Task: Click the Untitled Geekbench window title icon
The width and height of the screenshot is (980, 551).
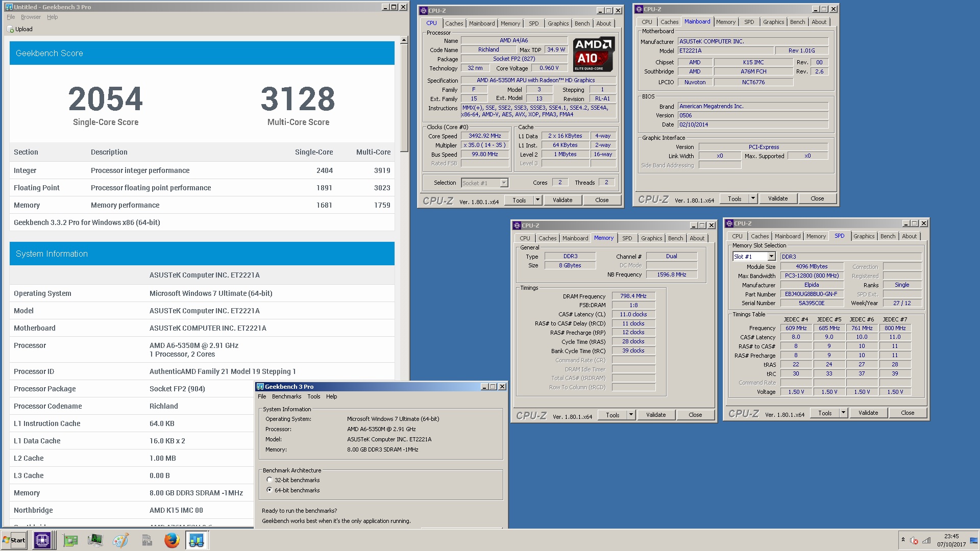Action: (9, 7)
